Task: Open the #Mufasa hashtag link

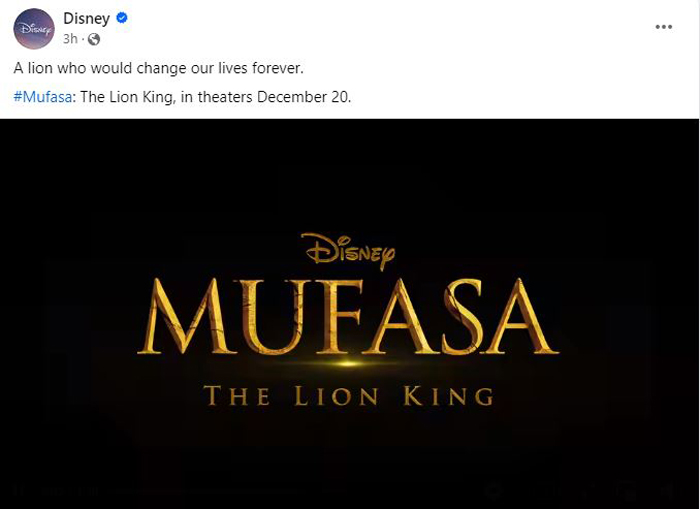Action: tap(42, 97)
